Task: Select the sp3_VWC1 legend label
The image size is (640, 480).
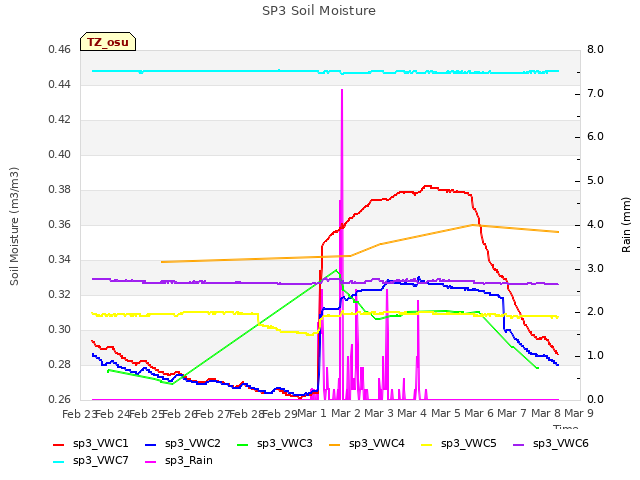Action: 100,443
